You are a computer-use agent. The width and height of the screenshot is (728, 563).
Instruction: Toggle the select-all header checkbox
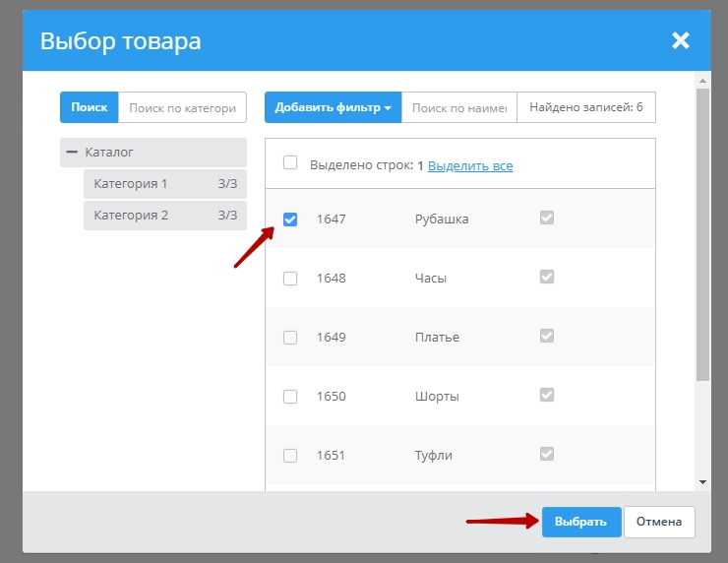290,163
